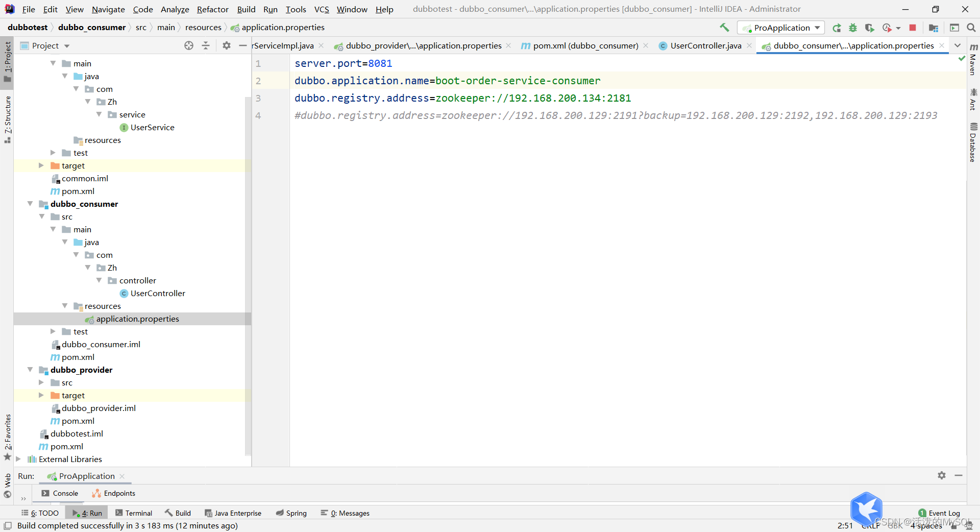Collapse the dubbo_provider module node

pos(30,370)
